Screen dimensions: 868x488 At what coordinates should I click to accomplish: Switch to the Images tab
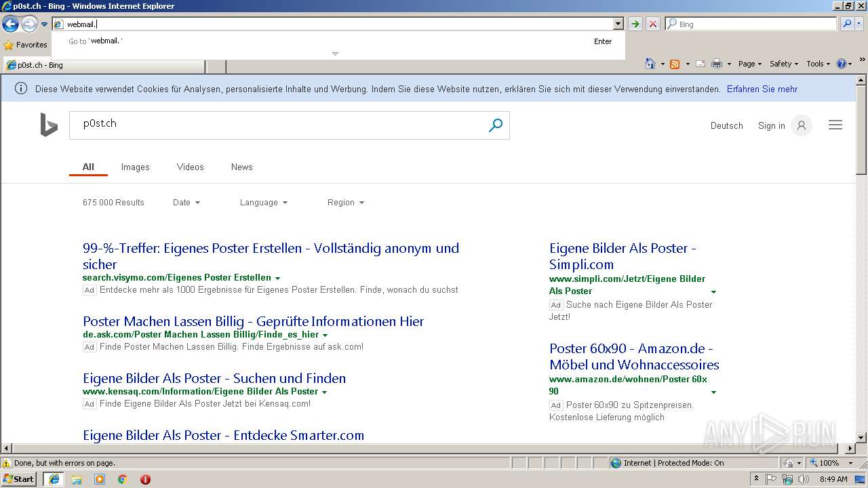pyautogui.click(x=135, y=167)
